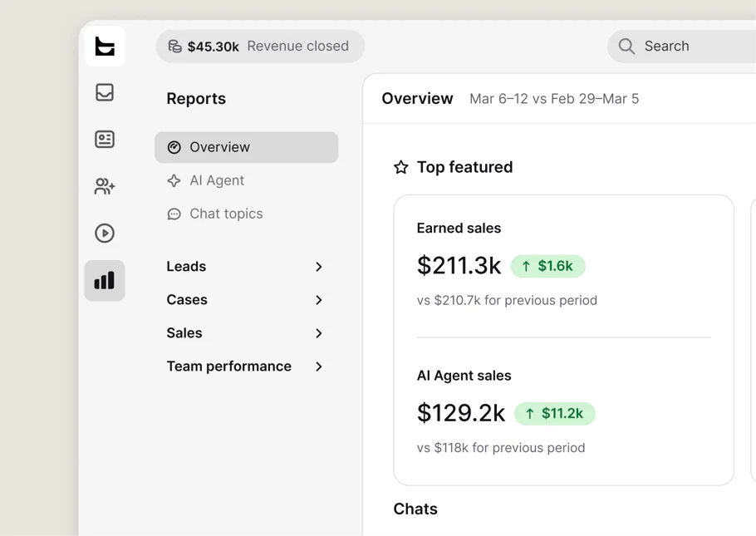The height and width of the screenshot is (536, 756).
Task: Click the Earned sales heading
Action: click(x=459, y=229)
